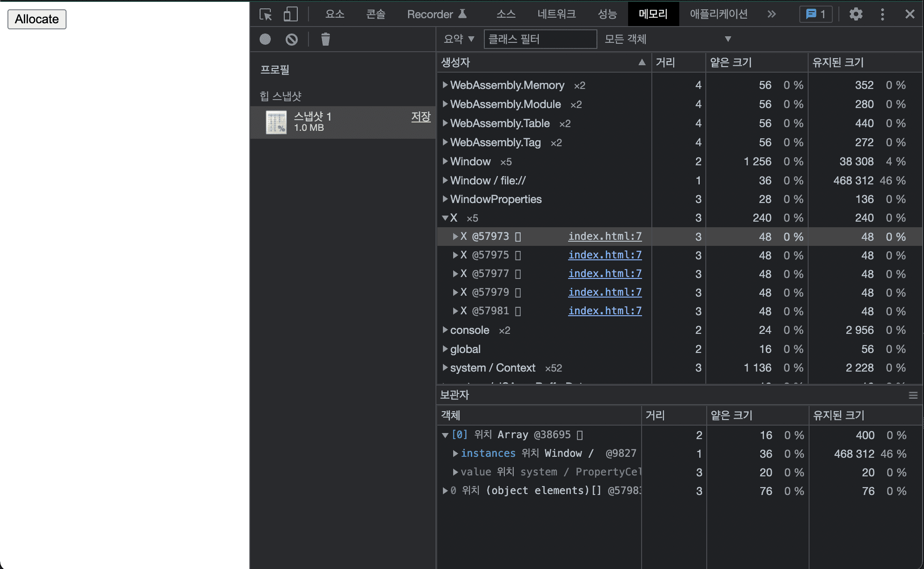Click the Allocate button
Image resolution: width=924 pixels, height=569 pixels.
click(x=36, y=19)
